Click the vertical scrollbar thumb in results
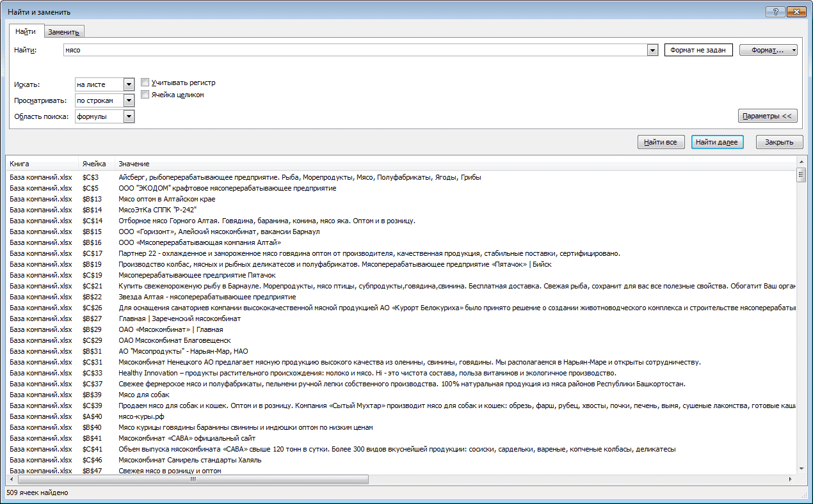The width and height of the screenshot is (813, 504). (x=801, y=175)
